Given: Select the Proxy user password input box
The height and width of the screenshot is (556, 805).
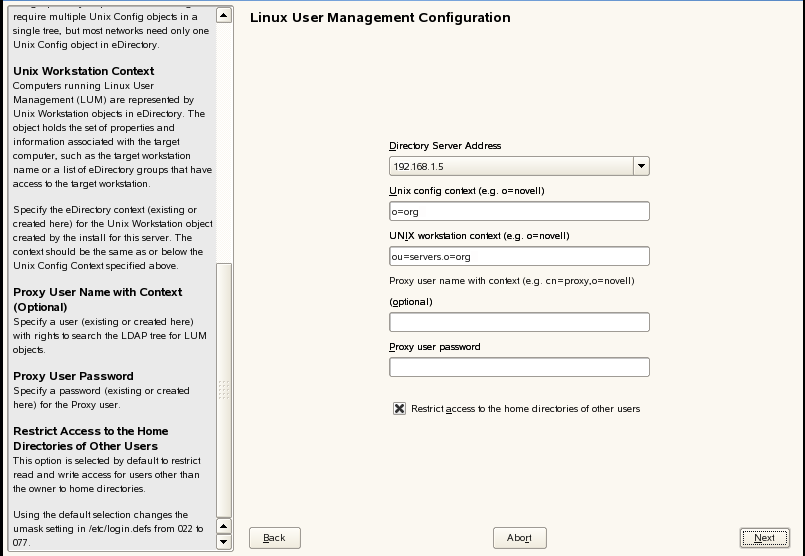Looking at the screenshot, I should 519,367.
